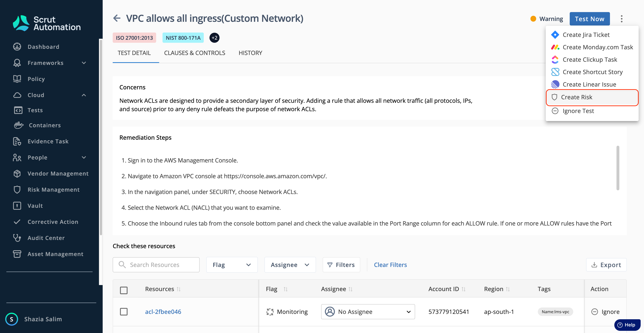Click the Evidence Task document icon

17,142
